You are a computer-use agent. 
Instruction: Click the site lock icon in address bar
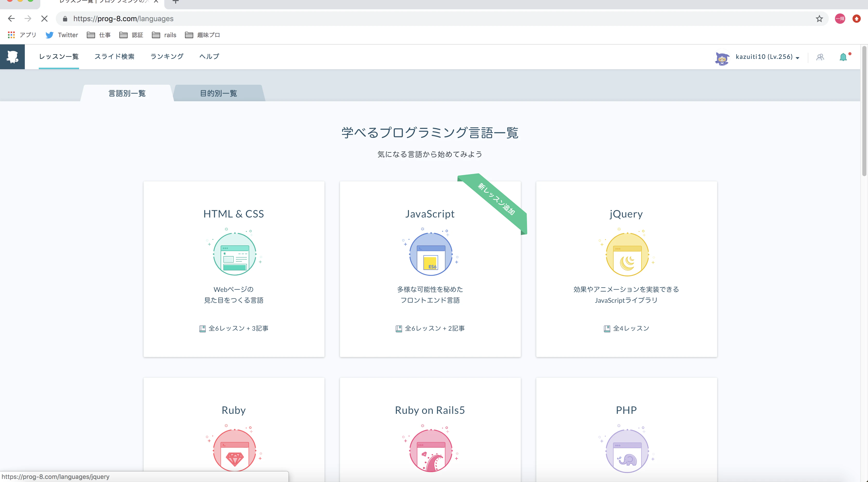[x=65, y=19]
